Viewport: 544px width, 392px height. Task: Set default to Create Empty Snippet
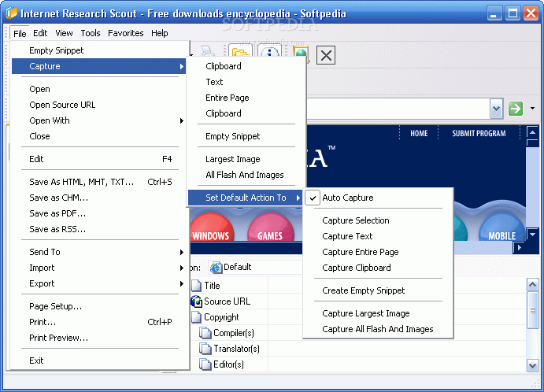click(x=378, y=290)
